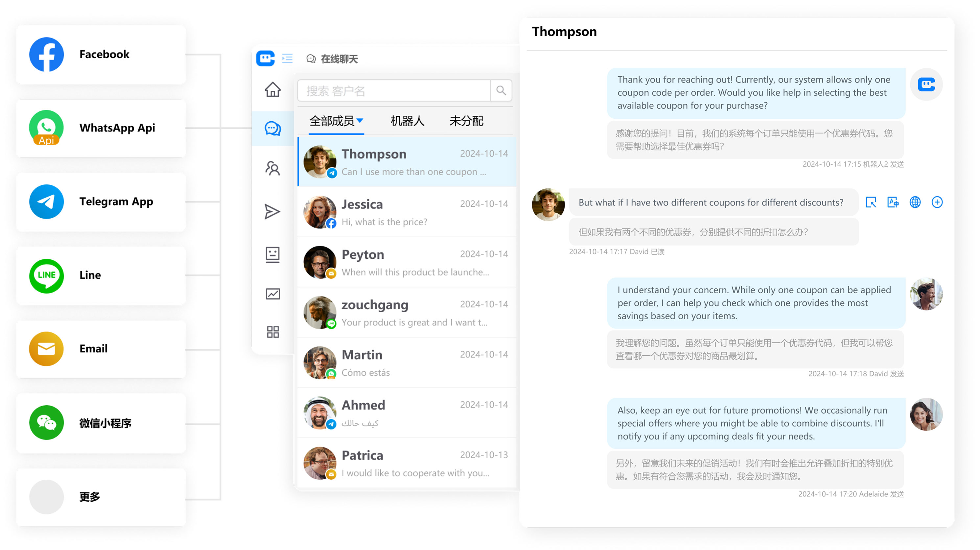Click the globe icon beside the customer message

[915, 202]
